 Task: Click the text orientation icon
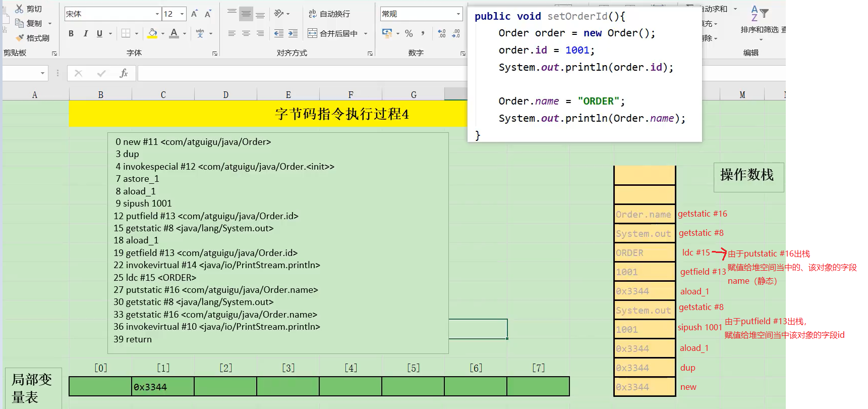tap(278, 14)
